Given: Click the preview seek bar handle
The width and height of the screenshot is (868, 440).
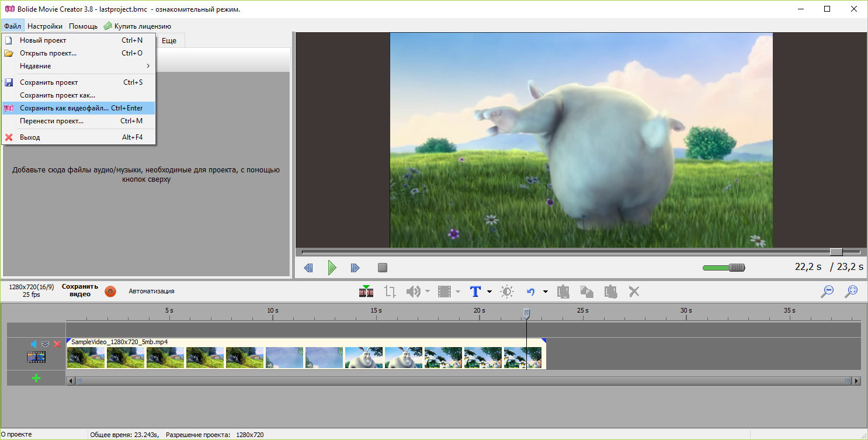Looking at the screenshot, I should click(836, 252).
